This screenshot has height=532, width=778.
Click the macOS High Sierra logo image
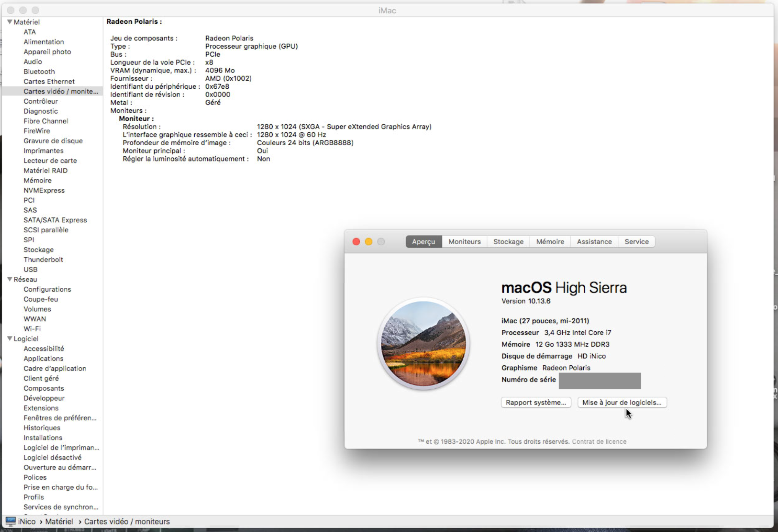tap(423, 344)
